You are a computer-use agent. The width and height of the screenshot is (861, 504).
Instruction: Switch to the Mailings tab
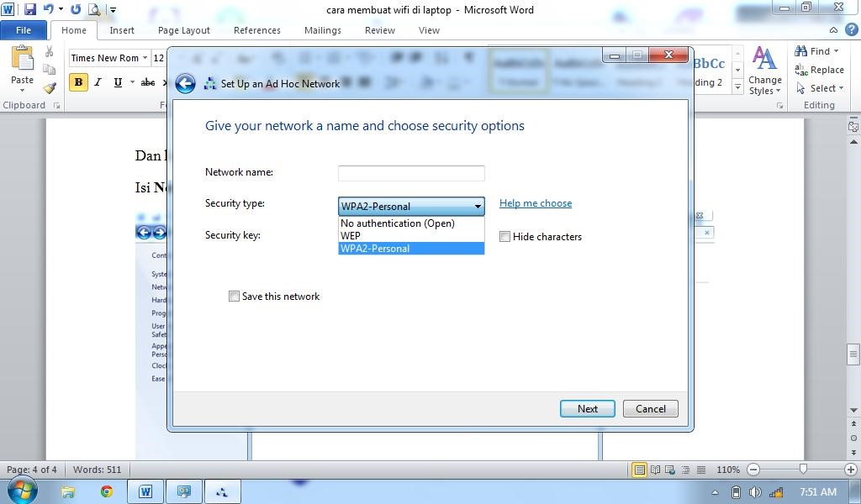(x=322, y=30)
